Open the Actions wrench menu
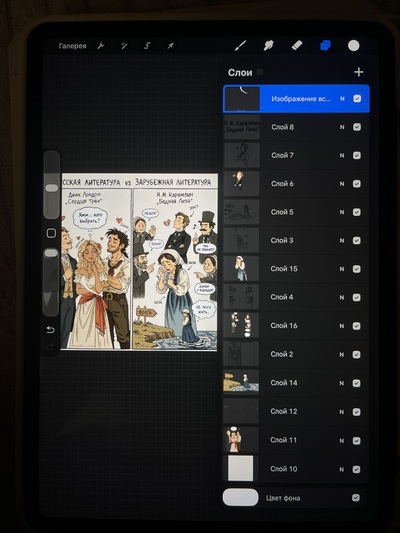The height and width of the screenshot is (533, 400). [101, 46]
